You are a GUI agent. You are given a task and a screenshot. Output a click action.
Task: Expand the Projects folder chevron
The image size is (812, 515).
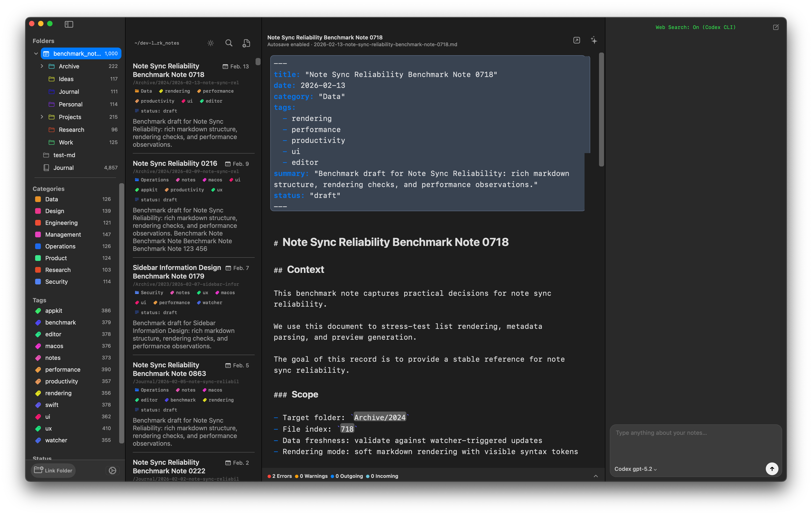tap(42, 117)
